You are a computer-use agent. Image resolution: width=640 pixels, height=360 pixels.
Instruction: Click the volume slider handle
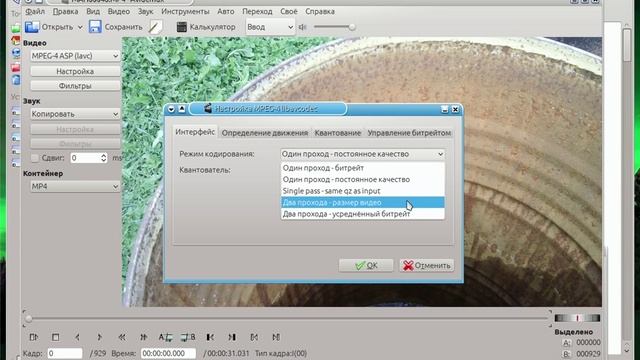click(351, 27)
